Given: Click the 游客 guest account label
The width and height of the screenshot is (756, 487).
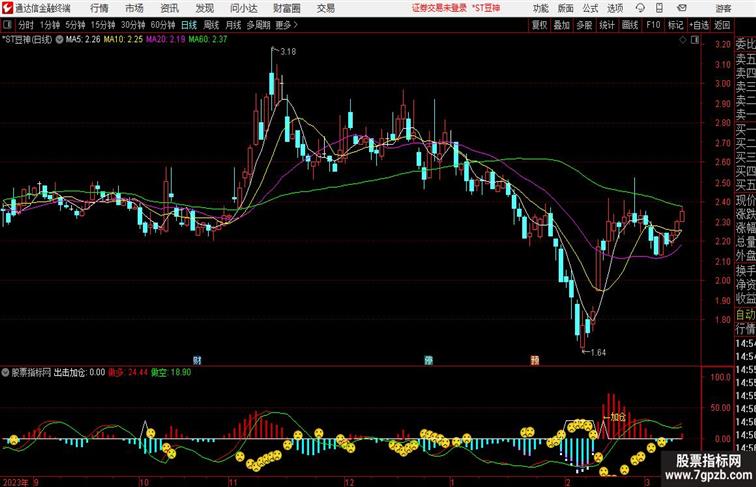Looking at the screenshot, I should pyautogui.click(x=723, y=8).
